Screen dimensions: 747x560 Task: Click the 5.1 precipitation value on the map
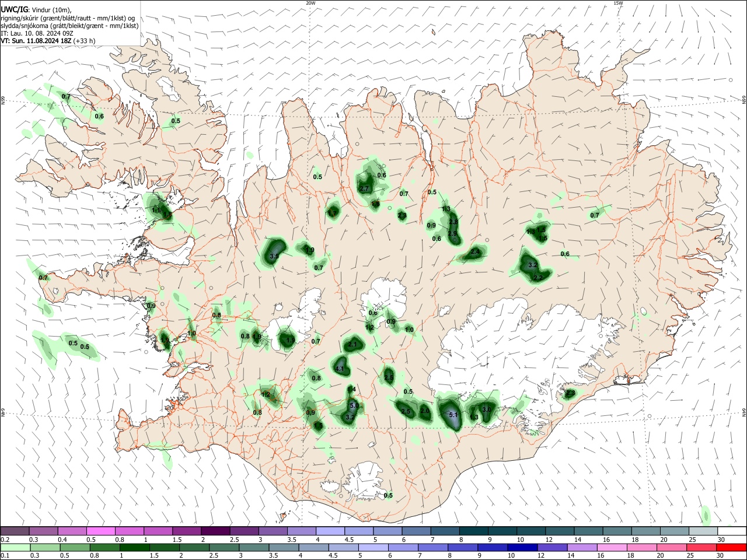pyautogui.click(x=455, y=415)
